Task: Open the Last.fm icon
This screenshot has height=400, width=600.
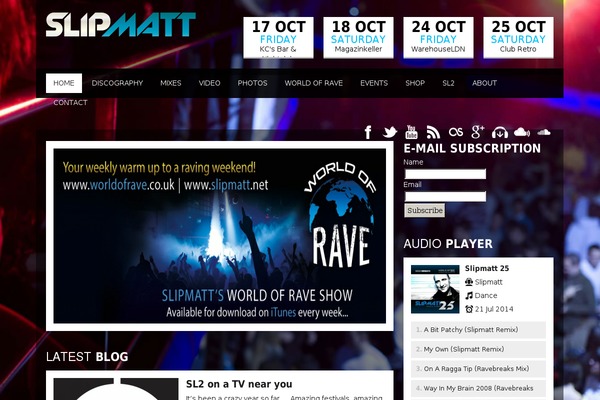Action: (x=456, y=132)
